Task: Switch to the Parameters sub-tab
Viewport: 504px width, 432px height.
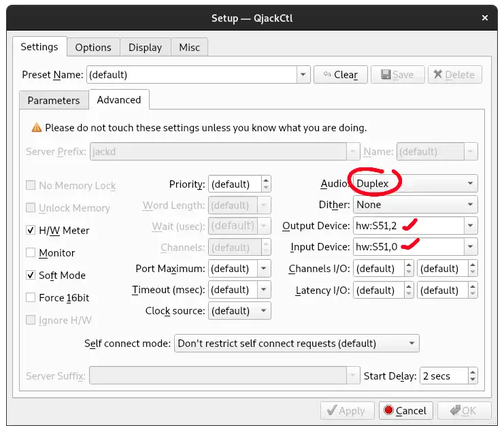Action: click(54, 100)
